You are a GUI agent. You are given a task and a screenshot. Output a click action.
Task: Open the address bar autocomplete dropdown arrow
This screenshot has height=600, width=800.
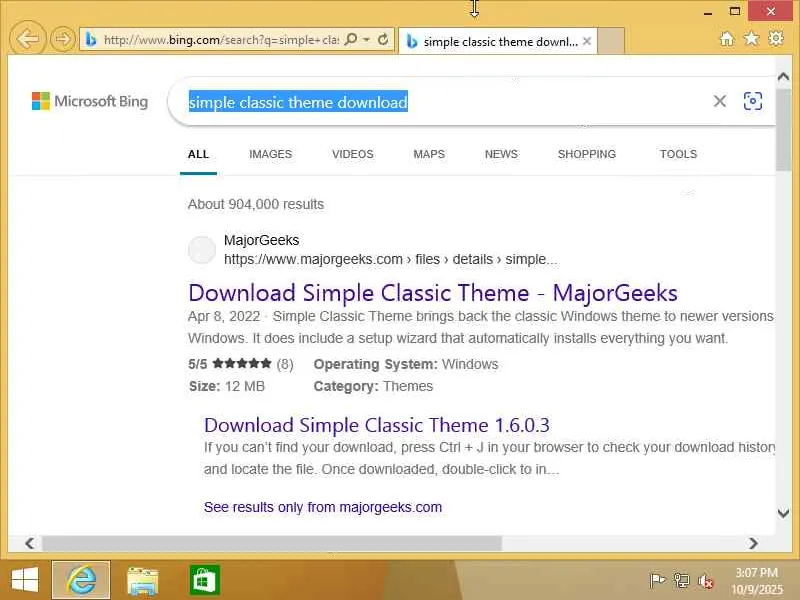[x=366, y=39]
